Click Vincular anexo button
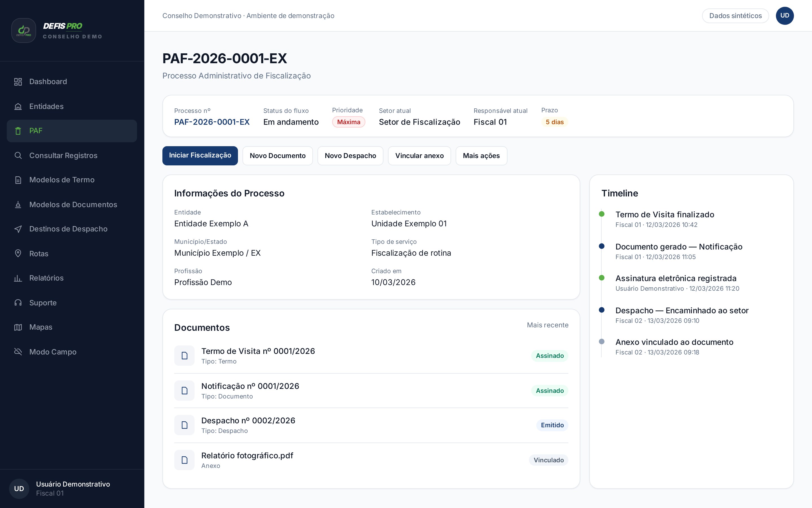Image resolution: width=812 pixels, height=508 pixels. click(x=420, y=156)
